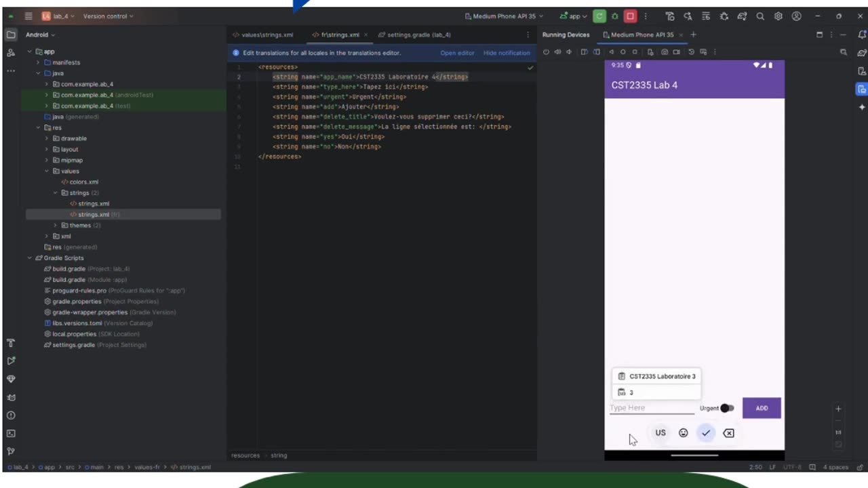This screenshot has height=488, width=868.
Task: Click the Debug app bug icon
Action: [615, 16]
